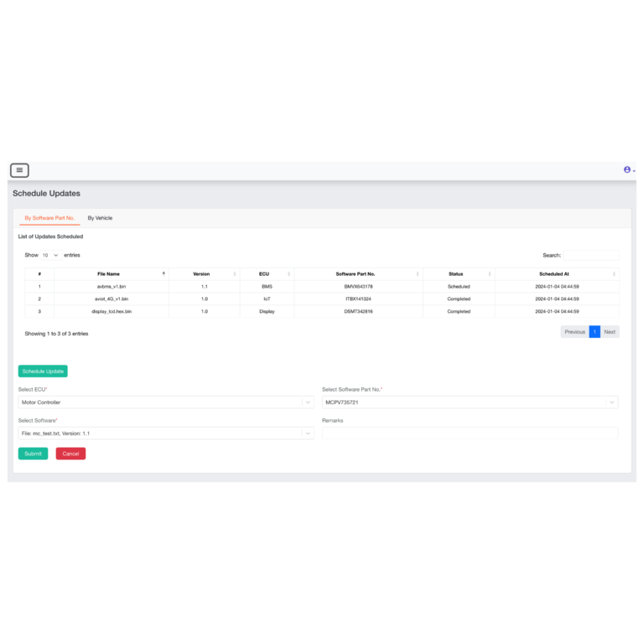Screen dimensions: 644x644
Task: Sort table by Scheduled At column
Action: pyautogui.click(x=554, y=274)
